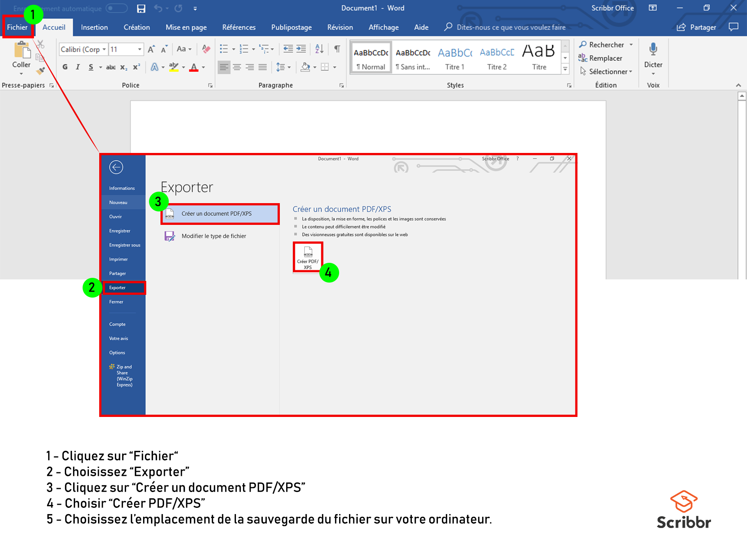Viewport: 747px width, 560px height.
Task: Select Exporter in the backstage sidebar
Action: tap(124, 288)
